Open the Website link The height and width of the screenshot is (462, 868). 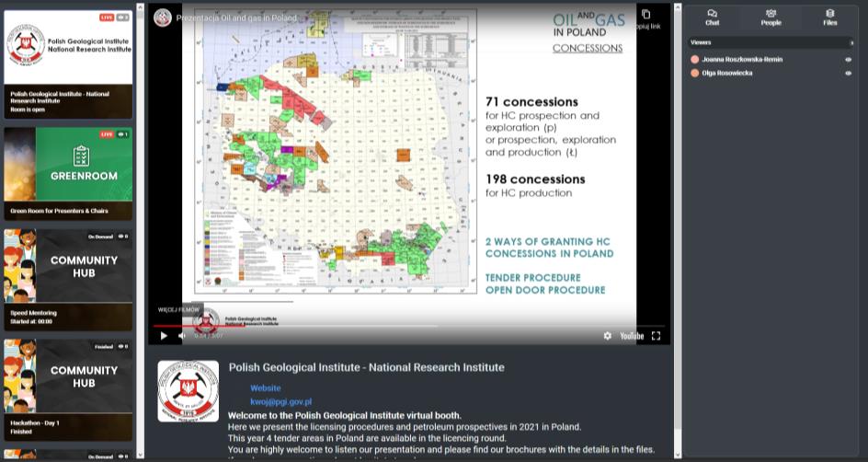265,387
